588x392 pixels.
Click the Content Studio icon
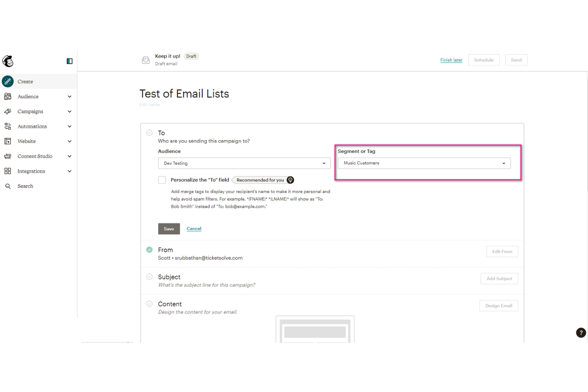[8, 156]
